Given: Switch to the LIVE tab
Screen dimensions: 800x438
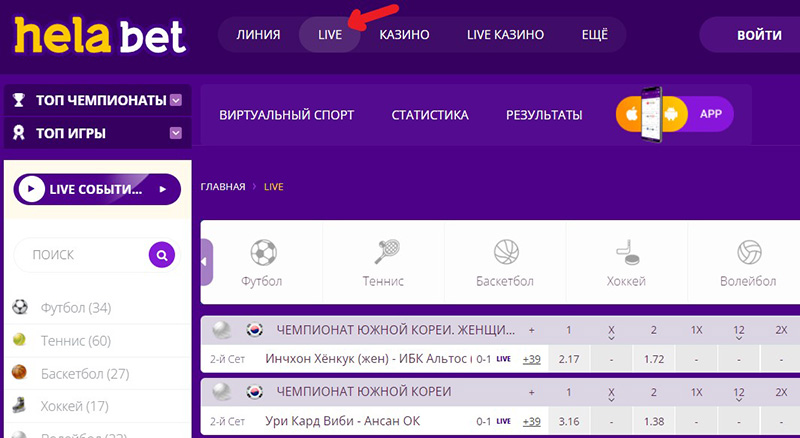Looking at the screenshot, I should [x=330, y=35].
